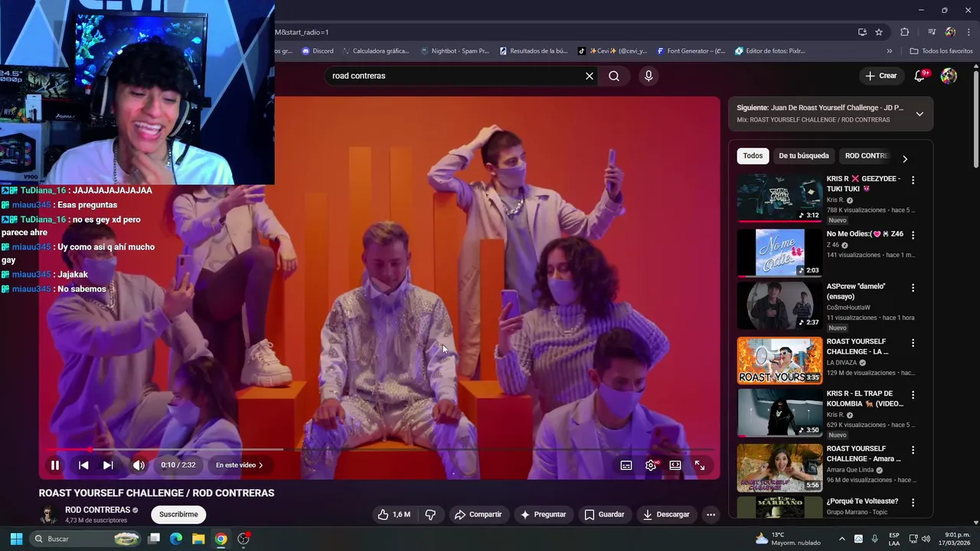Like the video with 1,6 M likes
The width and height of the screenshot is (980, 551).
pyautogui.click(x=394, y=514)
